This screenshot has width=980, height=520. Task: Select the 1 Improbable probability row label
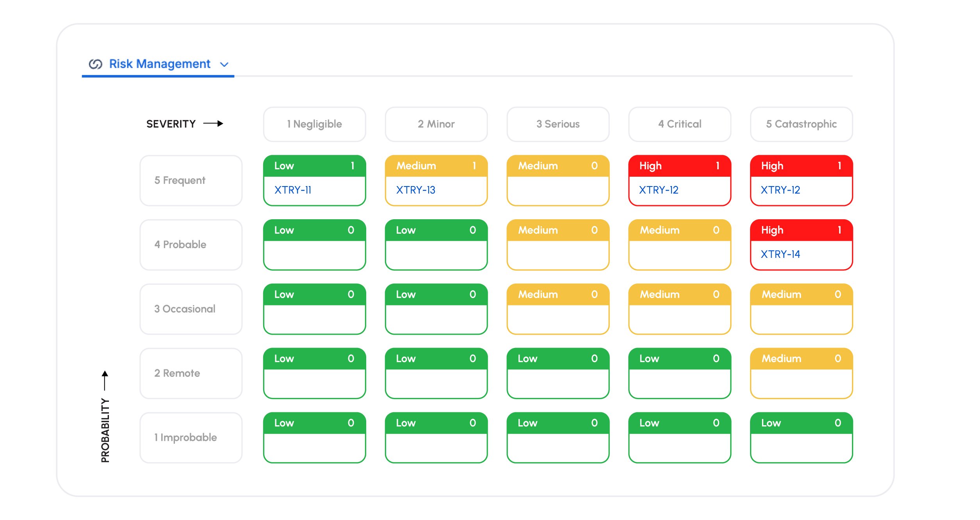[191, 438]
